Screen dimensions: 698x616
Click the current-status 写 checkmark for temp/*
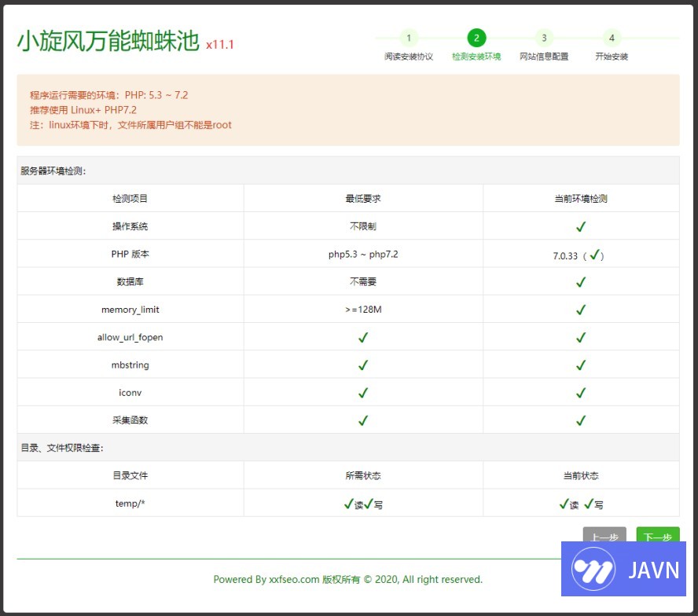click(589, 504)
